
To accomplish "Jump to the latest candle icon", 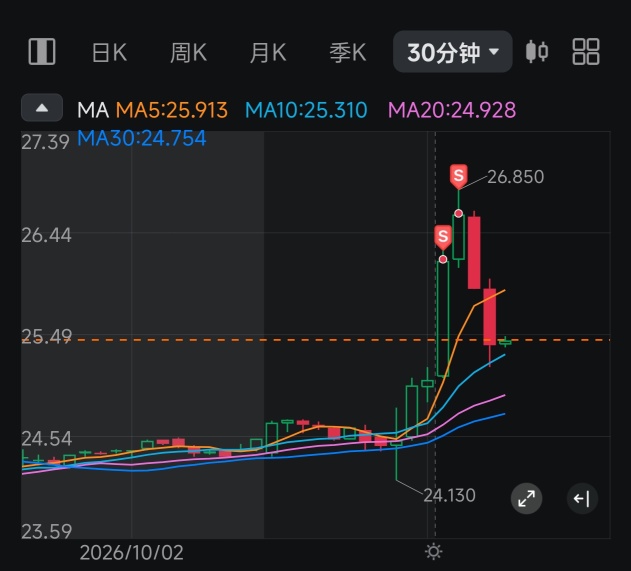I will pos(582,499).
